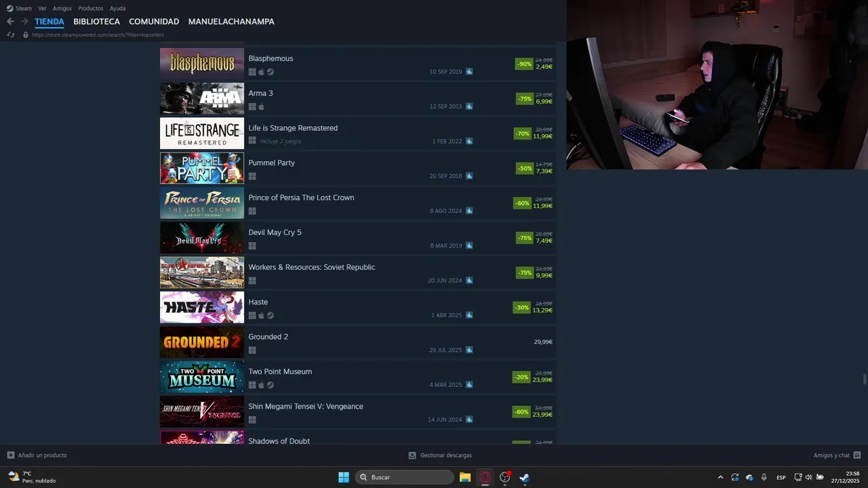Click the -30% discount badge for Haste
Screen dimensions: 868x488
[522, 308]
